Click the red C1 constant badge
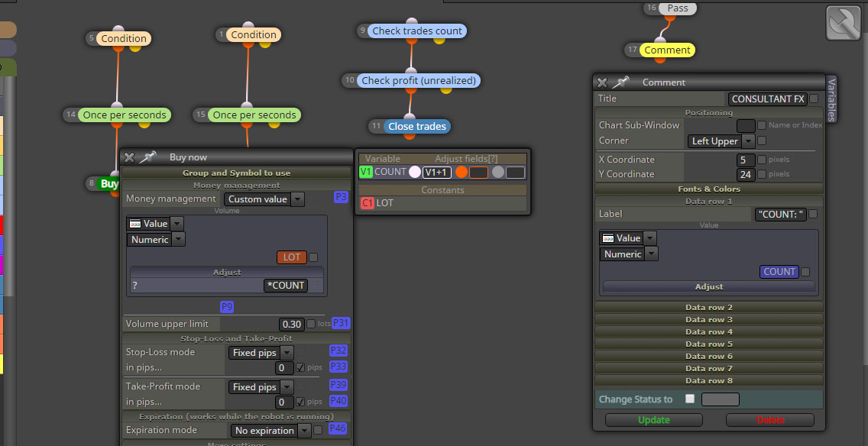 click(x=368, y=203)
